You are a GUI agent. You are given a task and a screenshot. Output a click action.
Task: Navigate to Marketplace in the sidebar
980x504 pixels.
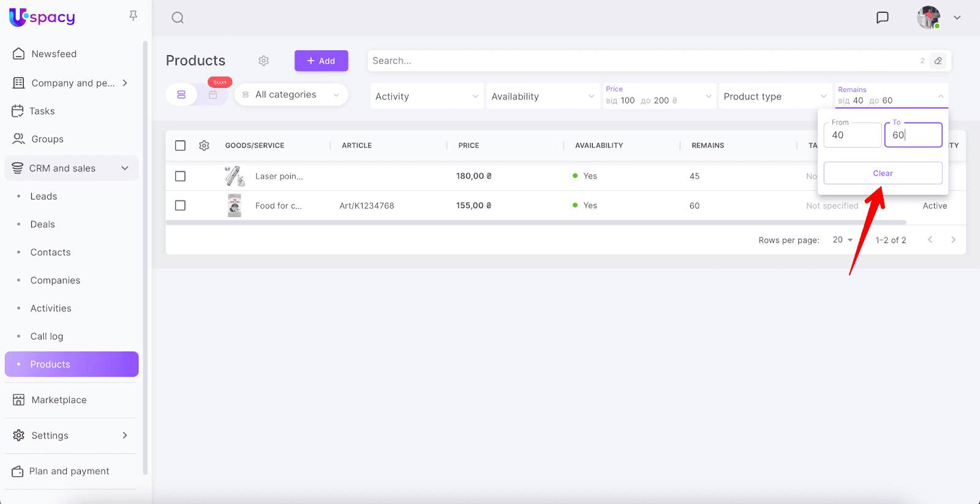[x=59, y=400]
